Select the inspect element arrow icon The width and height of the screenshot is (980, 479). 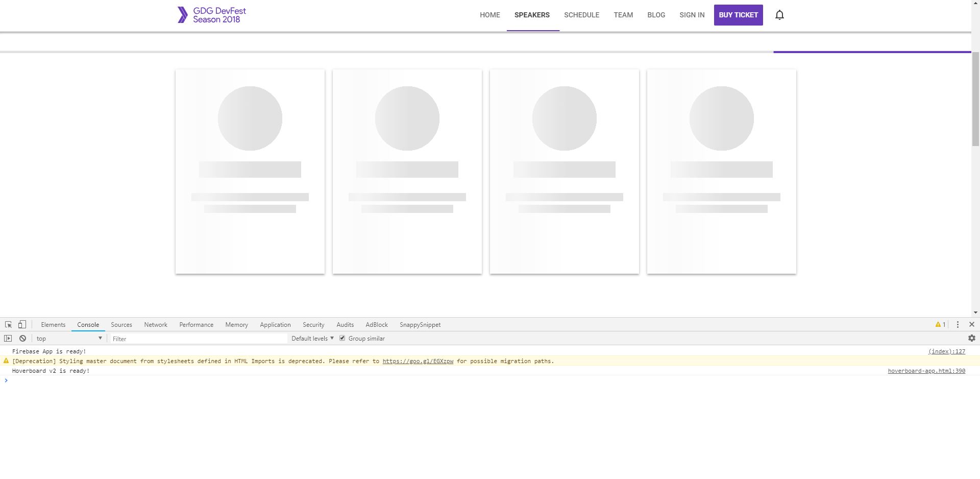point(8,324)
